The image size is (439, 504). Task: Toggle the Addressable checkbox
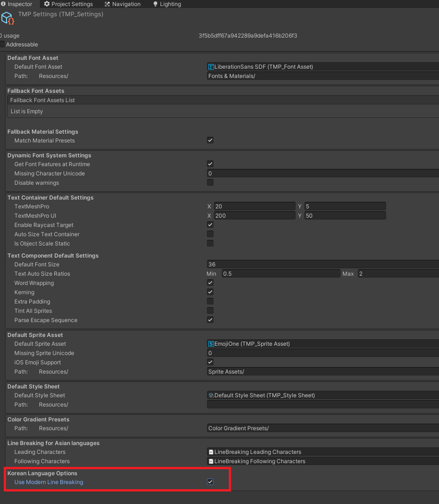2,45
